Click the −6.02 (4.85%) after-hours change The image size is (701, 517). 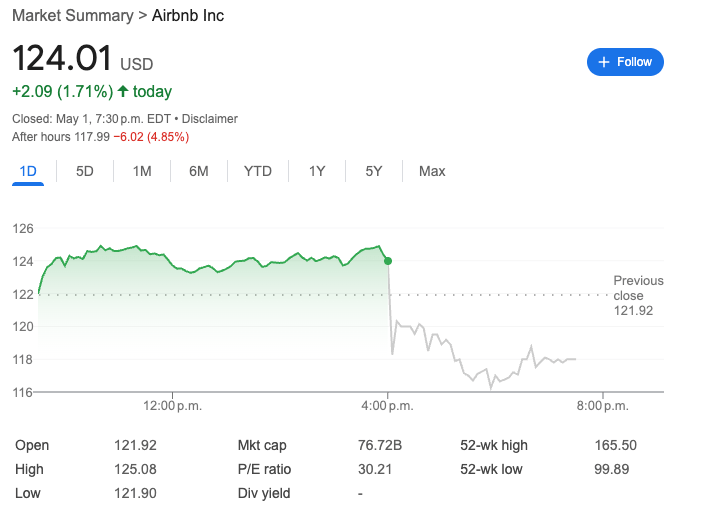[x=151, y=137]
